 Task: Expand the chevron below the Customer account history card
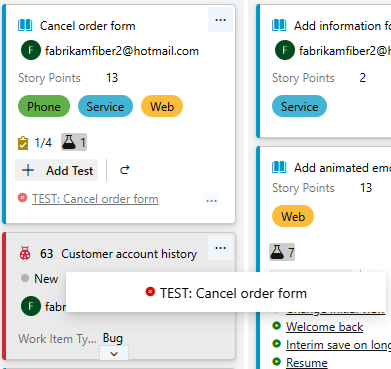pyautogui.click(x=114, y=353)
